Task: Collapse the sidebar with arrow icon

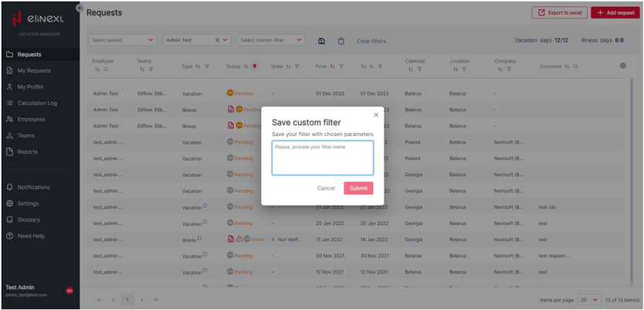Action: pyautogui.click(x=80, y=8)
